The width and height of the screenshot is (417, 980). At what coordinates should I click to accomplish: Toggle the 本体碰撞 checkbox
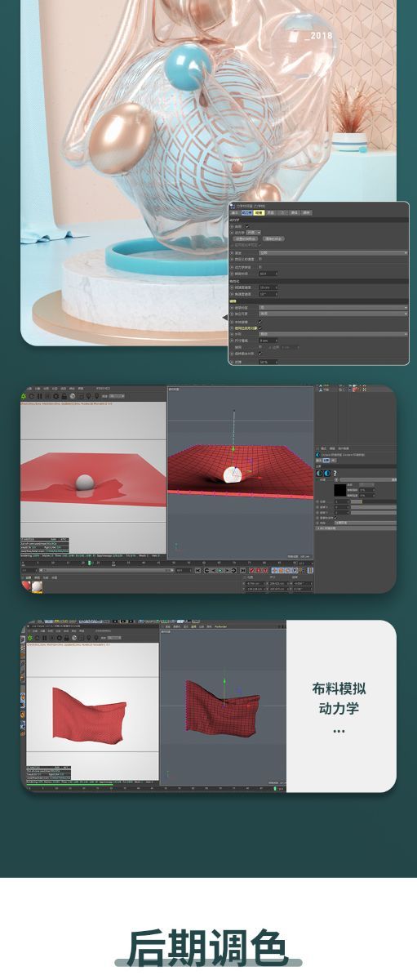point(260,321)
